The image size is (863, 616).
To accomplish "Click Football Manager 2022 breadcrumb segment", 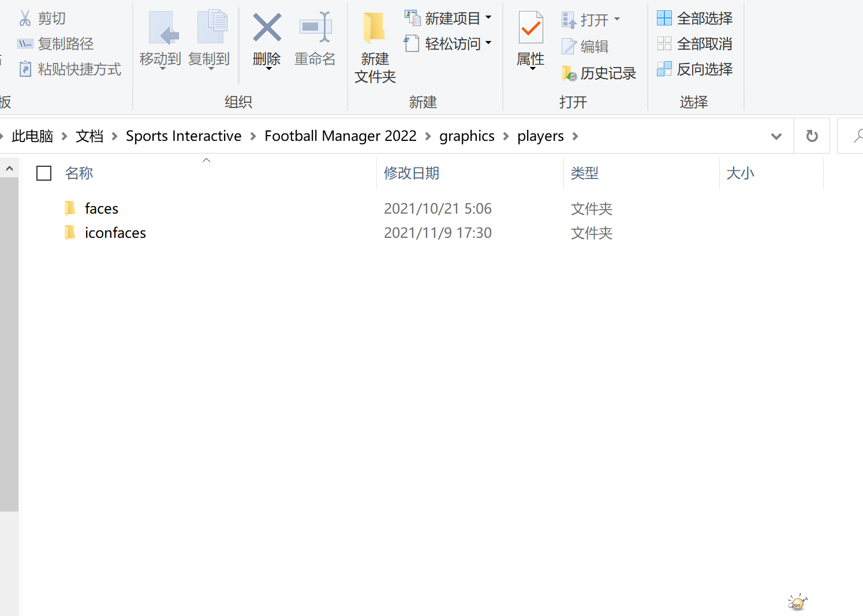I will [x=341, y=136].
